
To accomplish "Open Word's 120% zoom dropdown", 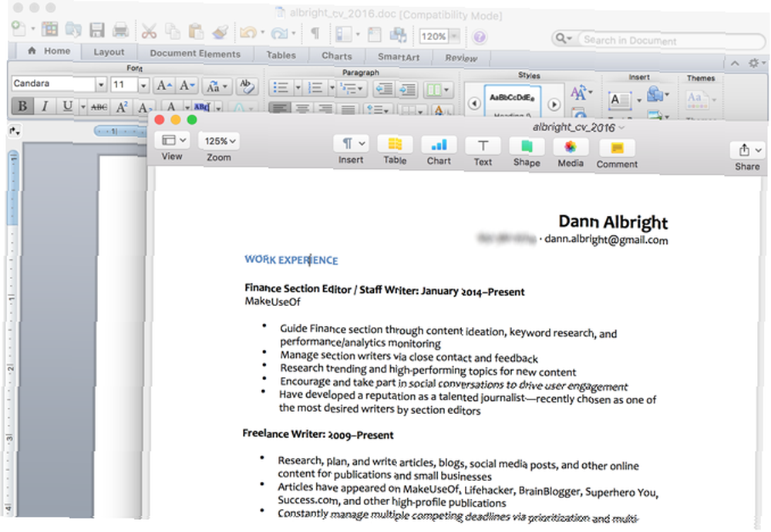I will click(455, 36).
